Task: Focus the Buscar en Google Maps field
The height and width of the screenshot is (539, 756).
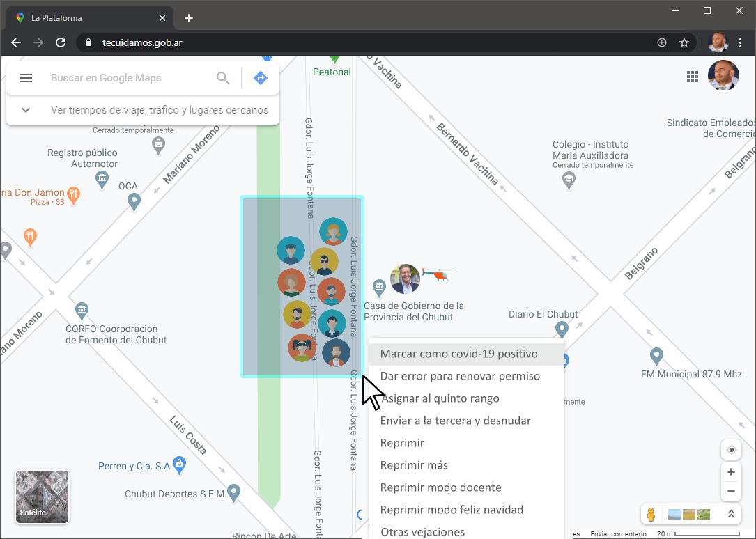Action: 128,78
